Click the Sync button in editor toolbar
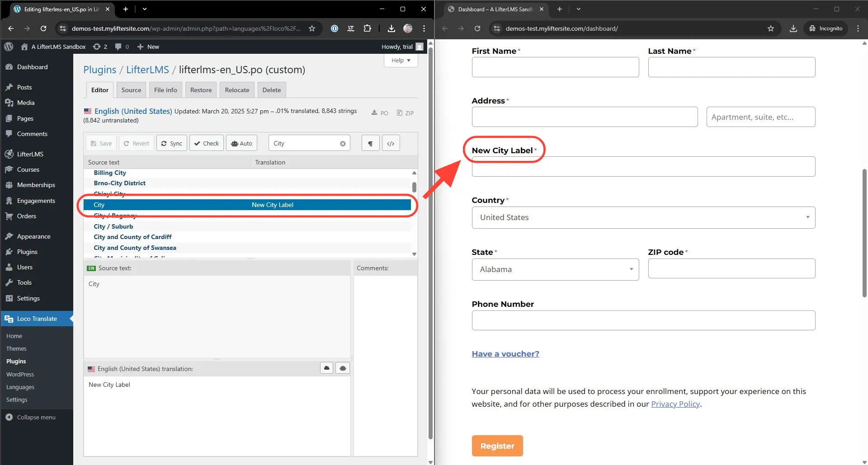Screen dimensions: 868x465 click(x=171, y=143)
